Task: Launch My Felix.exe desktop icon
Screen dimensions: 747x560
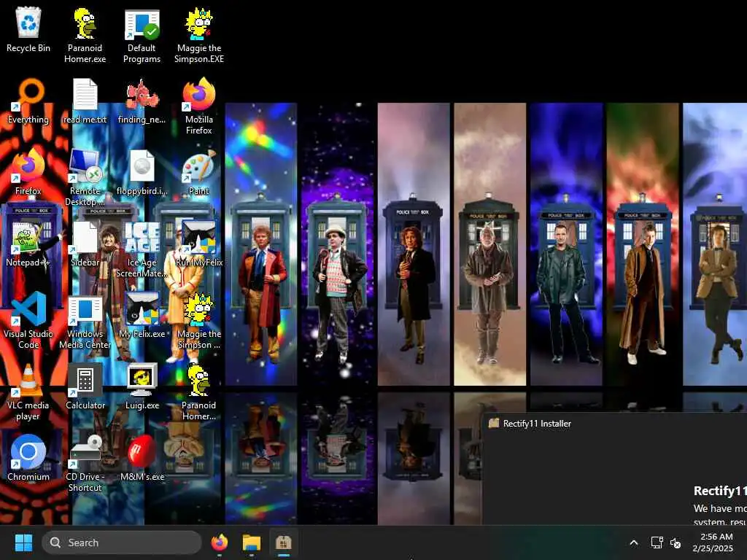Action: [x=142, y=315]
